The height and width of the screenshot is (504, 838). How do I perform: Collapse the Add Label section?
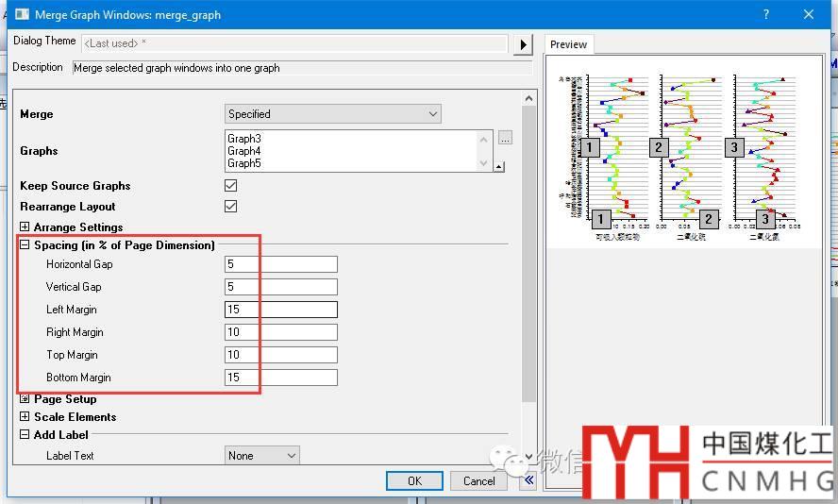click(25, 434)
